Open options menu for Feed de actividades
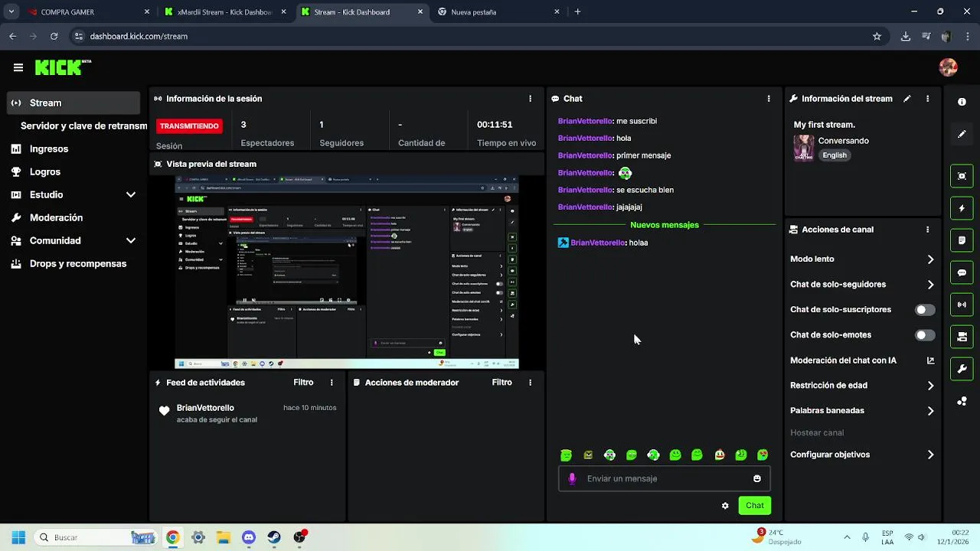The image size is (980, 551). pyautogui.click(x=332, y=383)
